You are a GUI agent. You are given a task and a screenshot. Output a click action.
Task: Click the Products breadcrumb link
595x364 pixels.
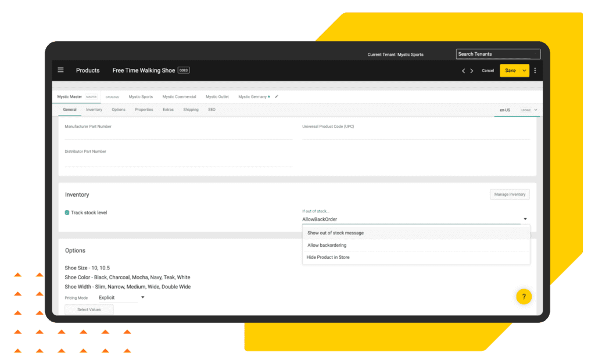pos(88,70)
